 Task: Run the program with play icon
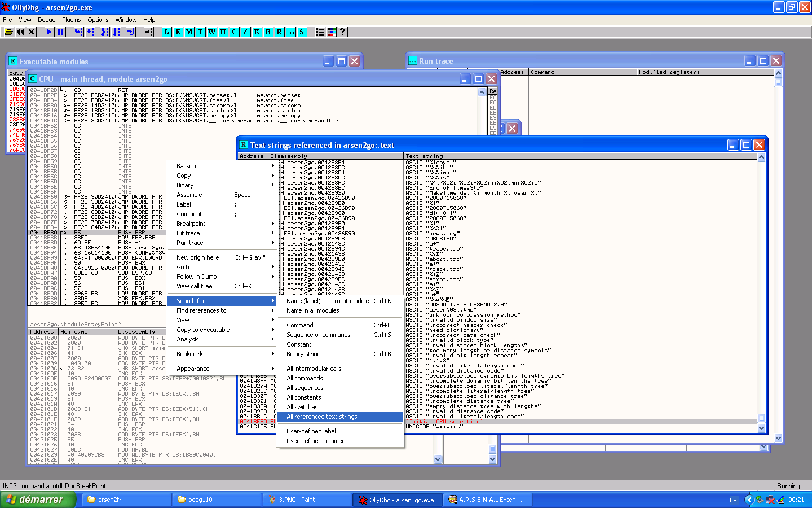coord(50,32)
